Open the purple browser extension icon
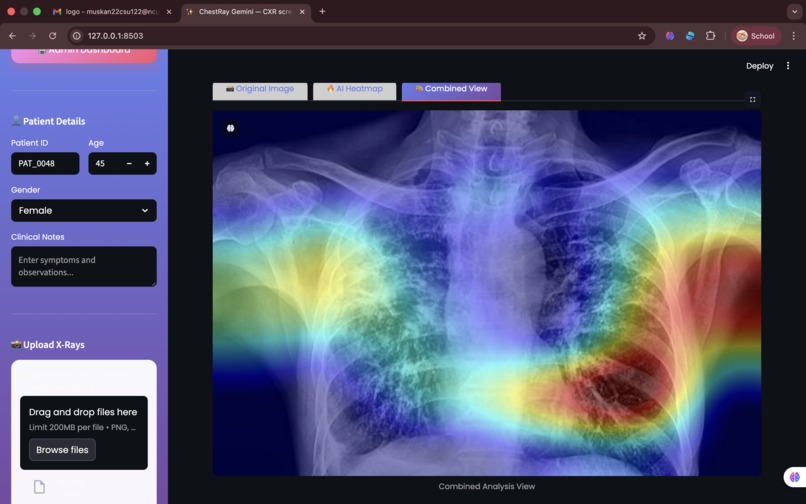The height and width of the screenshot is (504, 806). tap(670, 35)
